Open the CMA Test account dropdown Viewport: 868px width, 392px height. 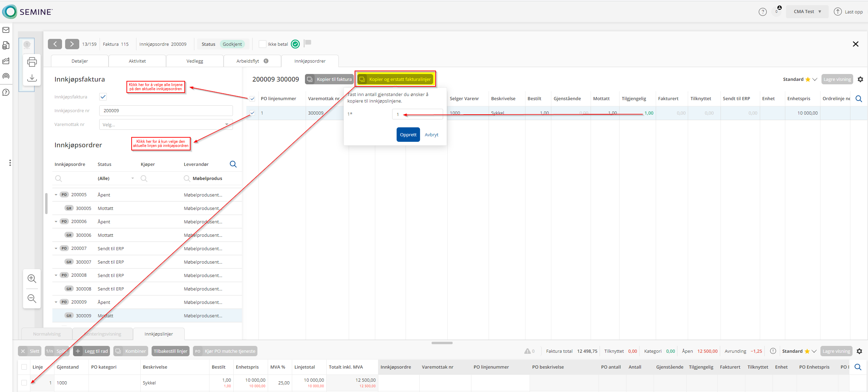807,12
